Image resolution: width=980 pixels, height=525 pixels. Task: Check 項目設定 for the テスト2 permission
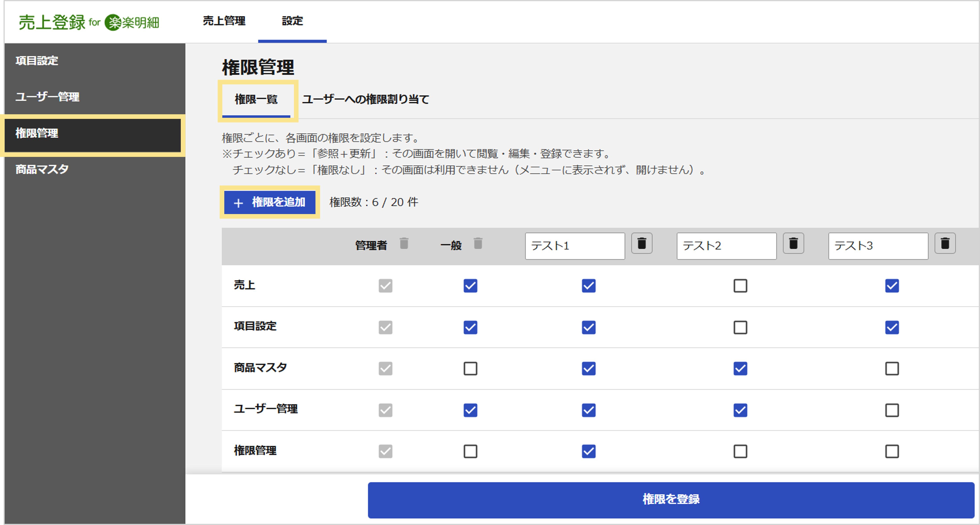click(740, 327)
